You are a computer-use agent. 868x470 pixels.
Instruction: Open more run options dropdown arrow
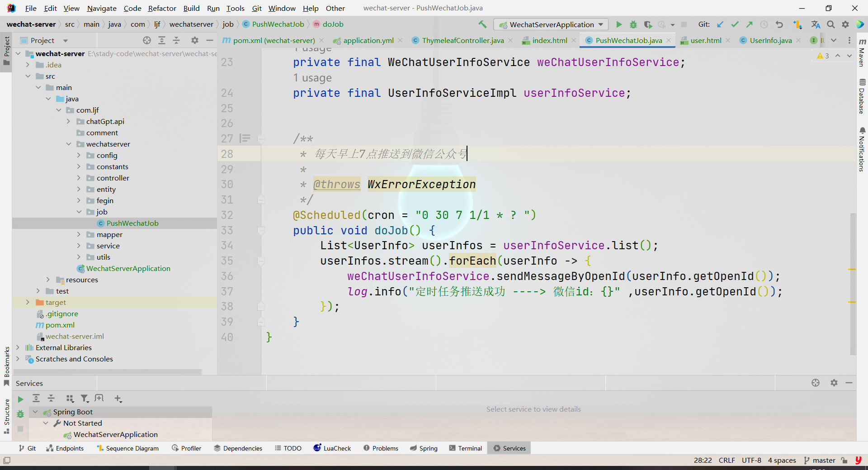pos(673,25)
